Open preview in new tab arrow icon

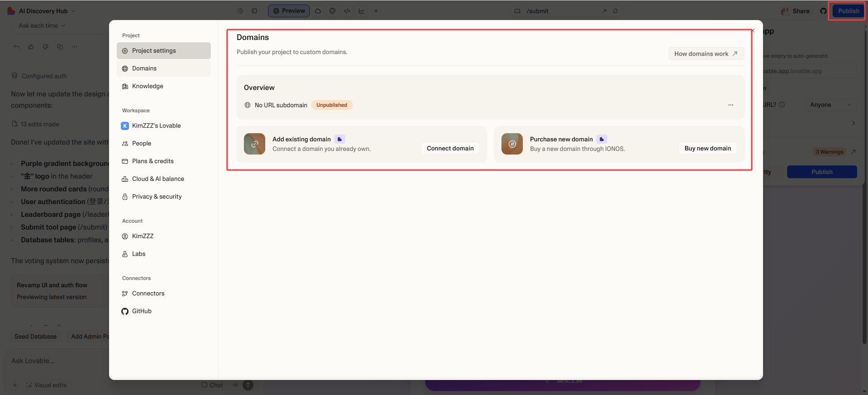(605, 11)
